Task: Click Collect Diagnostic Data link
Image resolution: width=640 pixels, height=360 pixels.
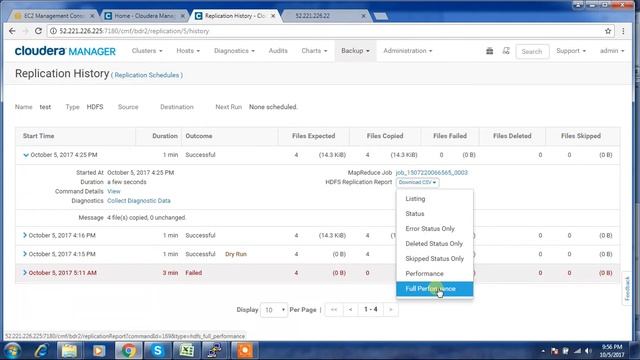Action: (139, 201)
